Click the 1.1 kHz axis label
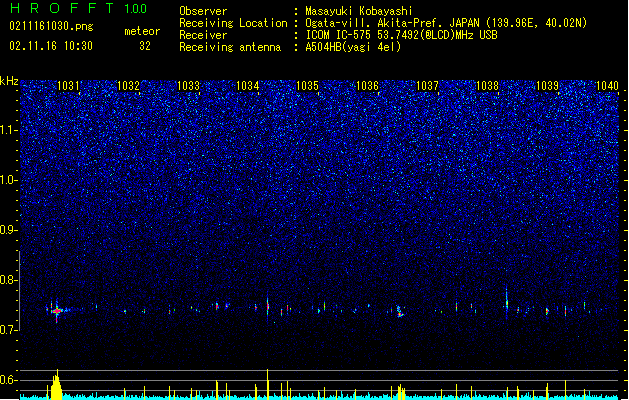The width and height of the screenshot is (629, 400). (x=9, y=130)
